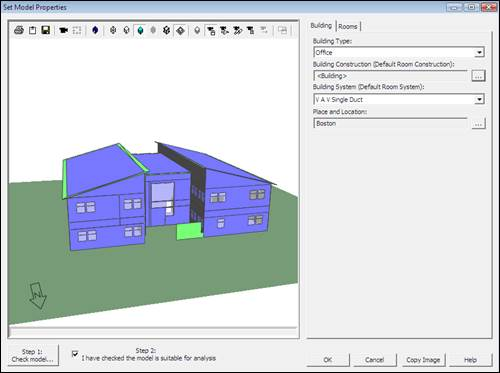
Task: Click the black cube icon in toolbar
Action: (166, 31)
